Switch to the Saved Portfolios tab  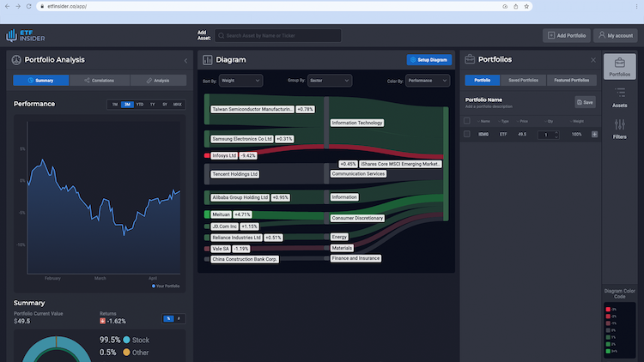pyautogui.click(x=523, y=80)
